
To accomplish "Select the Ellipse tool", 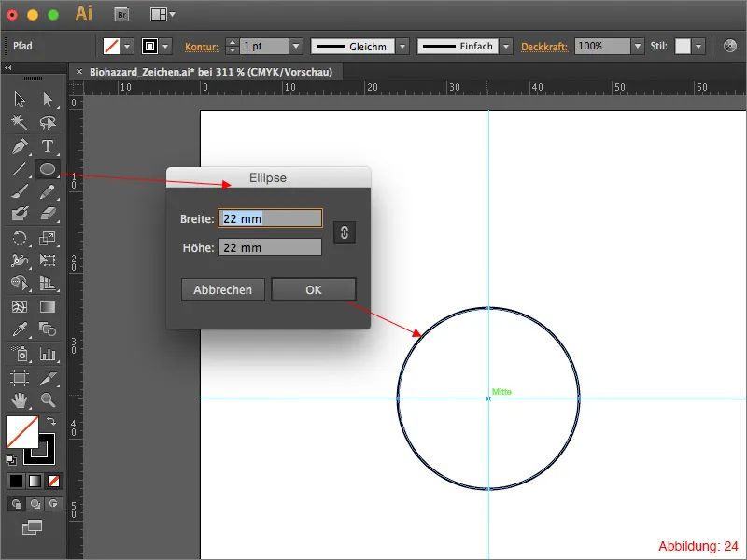I will coord(48,169).
